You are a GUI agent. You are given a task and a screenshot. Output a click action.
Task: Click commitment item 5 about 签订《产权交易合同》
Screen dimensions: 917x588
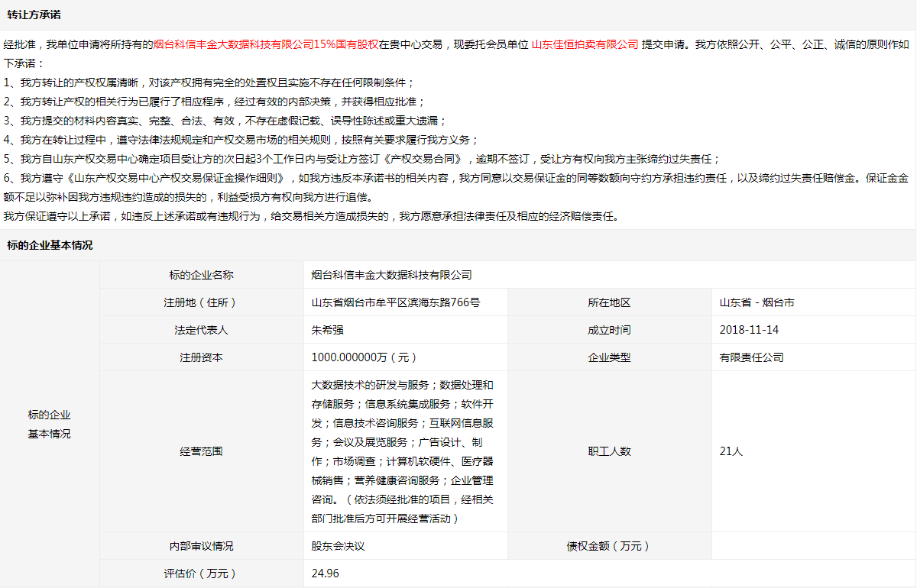pyautogui.click(x=362, y=159)
